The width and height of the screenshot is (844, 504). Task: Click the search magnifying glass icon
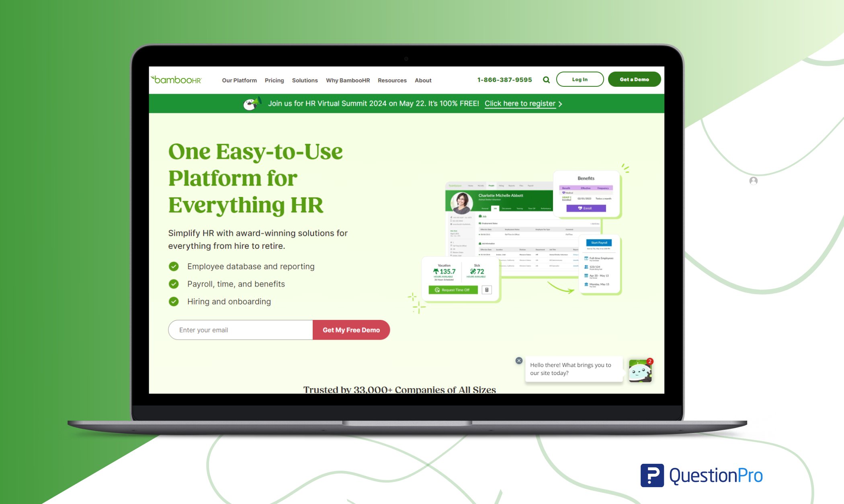click(546, 79)
